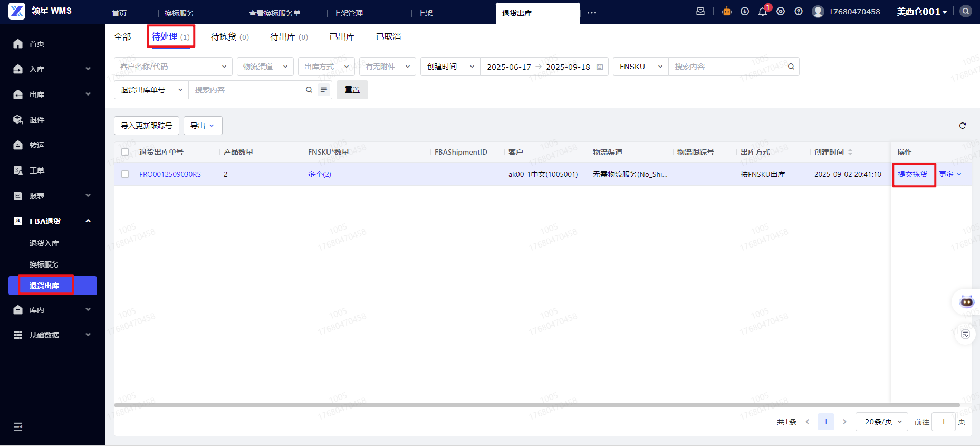Click the 基础数据 icon in sidebar

[x=18, y=335]
